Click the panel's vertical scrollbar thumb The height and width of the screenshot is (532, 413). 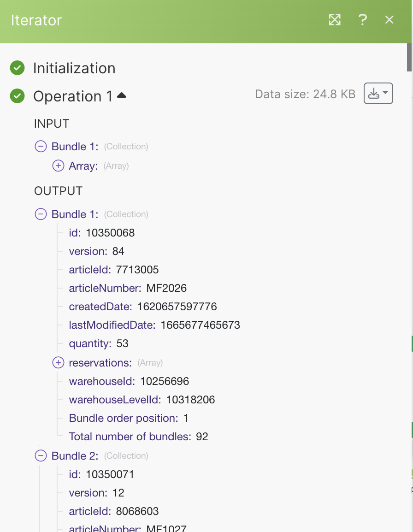(x=409, y=57)
